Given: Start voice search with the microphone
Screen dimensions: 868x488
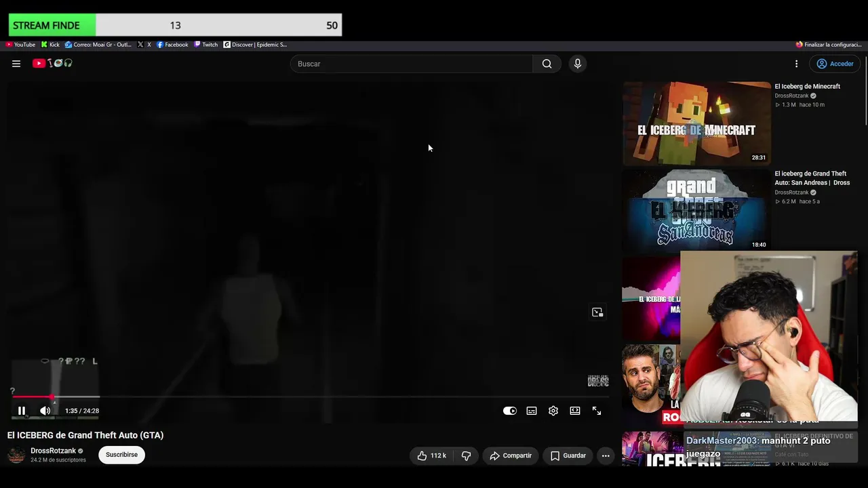Looking at the screenshot, I should 578,64.
